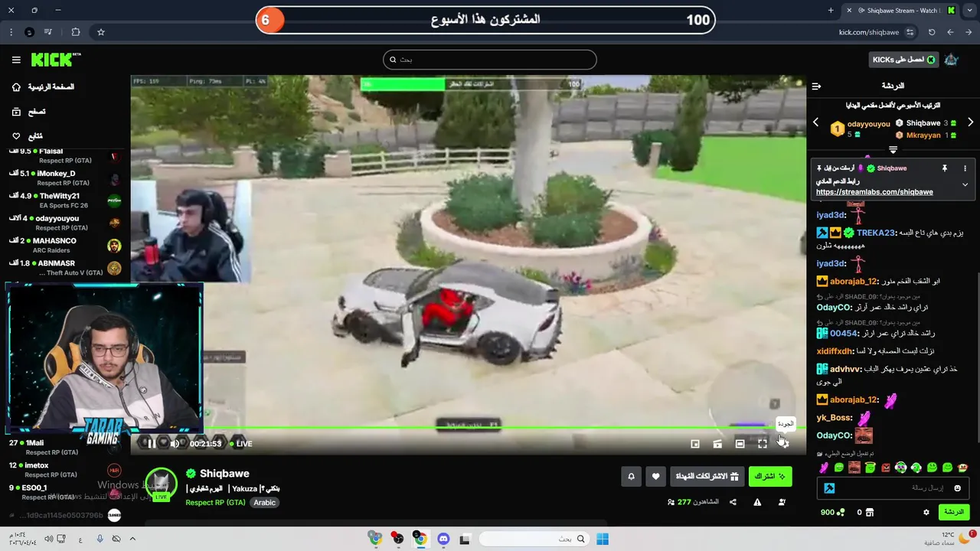Screen dimensions: 980x551
Task: Open odayyouyou channel in sidebar
Action: click(x=65, y=223)
